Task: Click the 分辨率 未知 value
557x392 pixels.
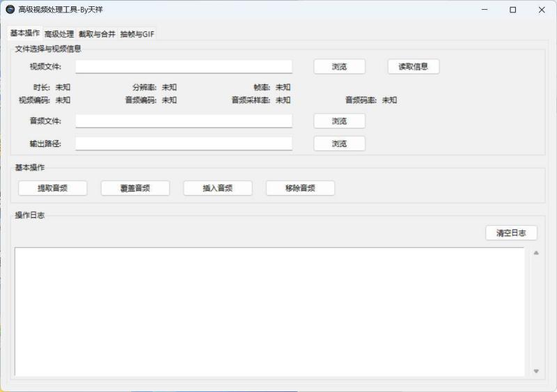Action: 169,88
